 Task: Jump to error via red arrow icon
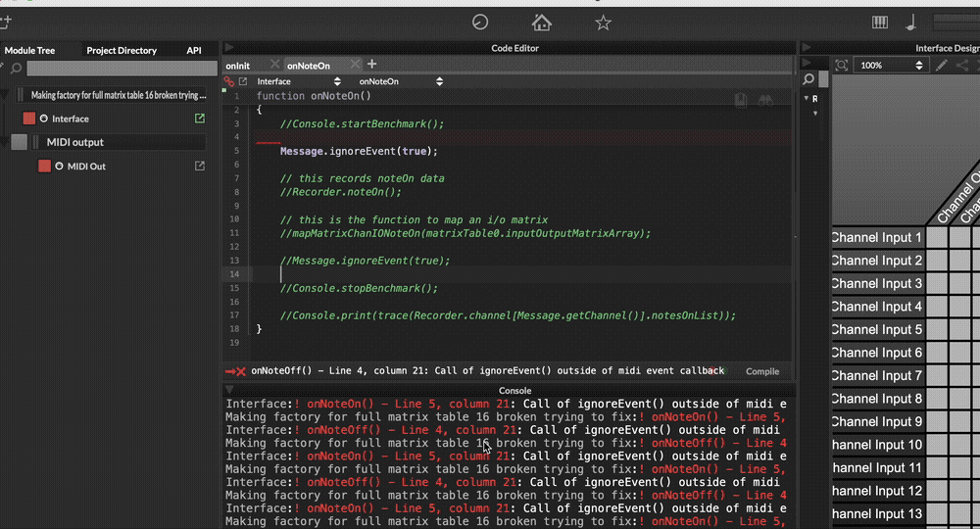point(235,371)
